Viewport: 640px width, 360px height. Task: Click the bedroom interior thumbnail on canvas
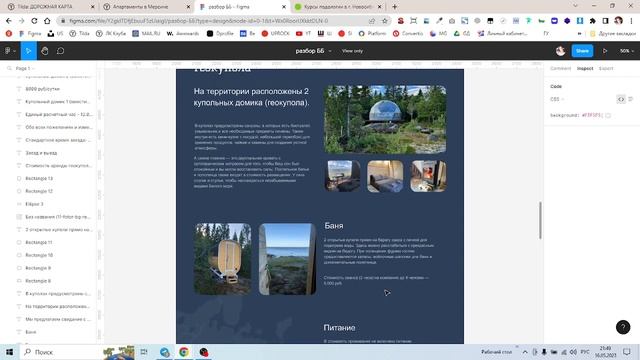(385, 176)
